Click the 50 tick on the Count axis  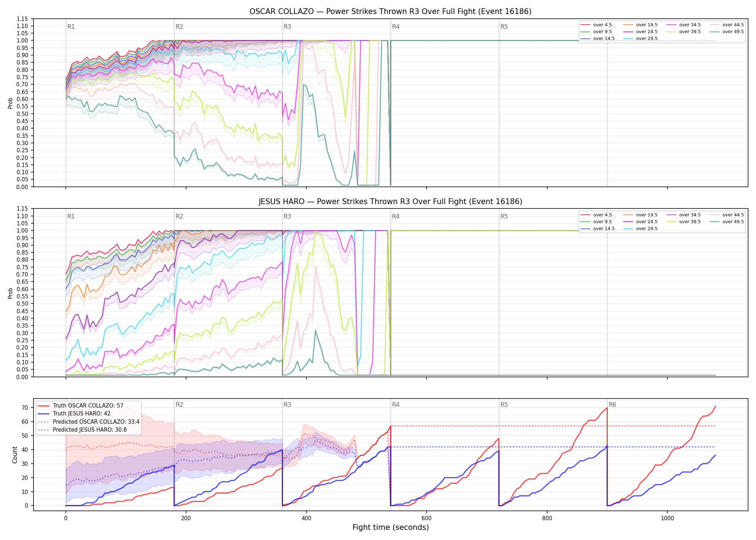pyautogui.click(x=25, y=436)
